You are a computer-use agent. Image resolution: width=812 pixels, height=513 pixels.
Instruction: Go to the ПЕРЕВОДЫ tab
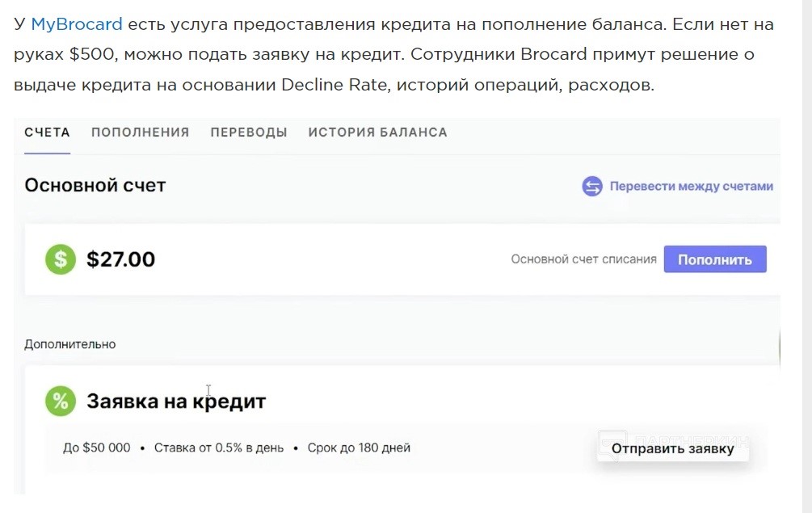(x=249, y=132)
